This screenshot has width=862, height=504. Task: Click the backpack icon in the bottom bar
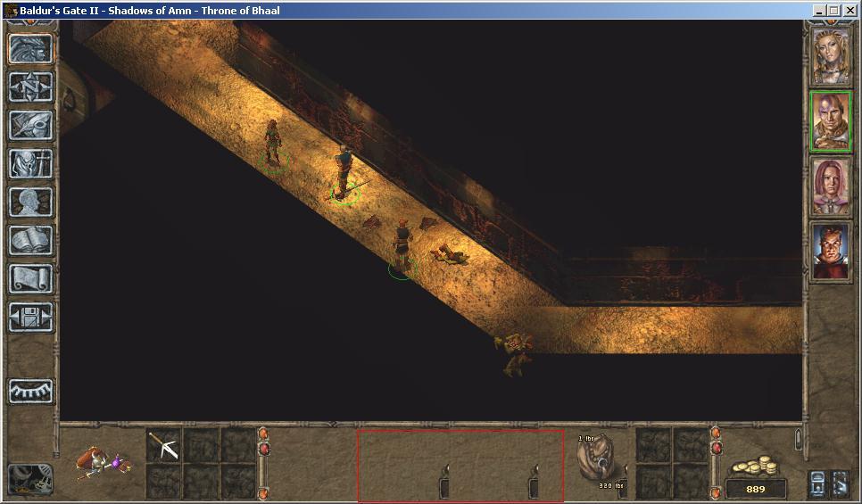pyautogui.click(x=597, y=458)
